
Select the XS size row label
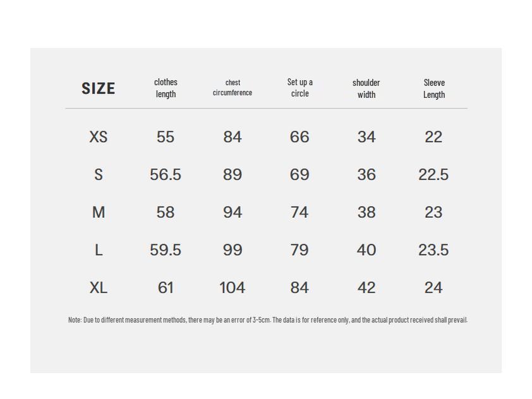pos(98,137)
